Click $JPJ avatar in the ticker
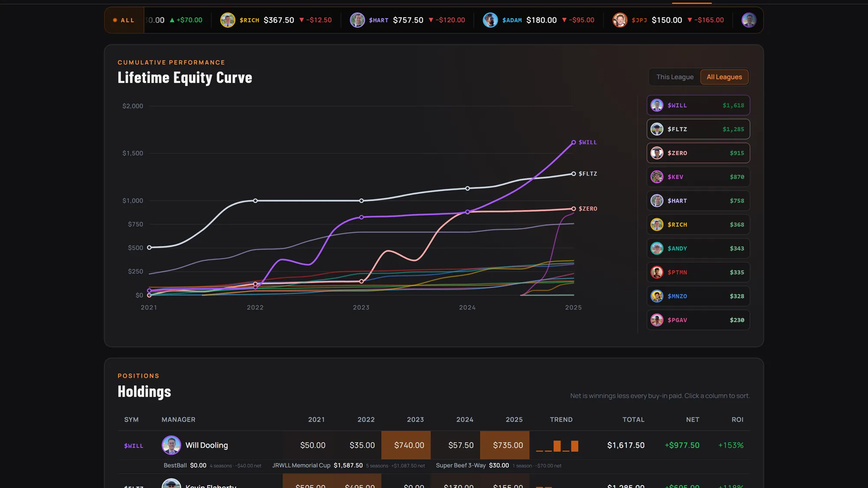This screenshot has width=868, height=488. (x=620, y=20)
